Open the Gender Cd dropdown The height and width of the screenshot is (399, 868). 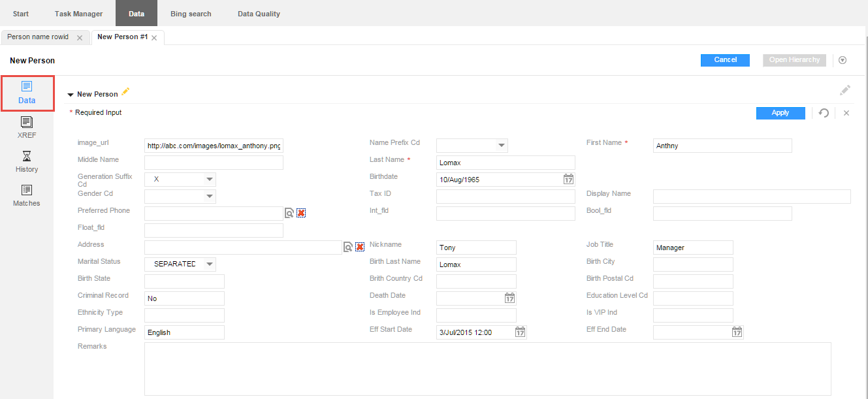[x=209, y=197]
